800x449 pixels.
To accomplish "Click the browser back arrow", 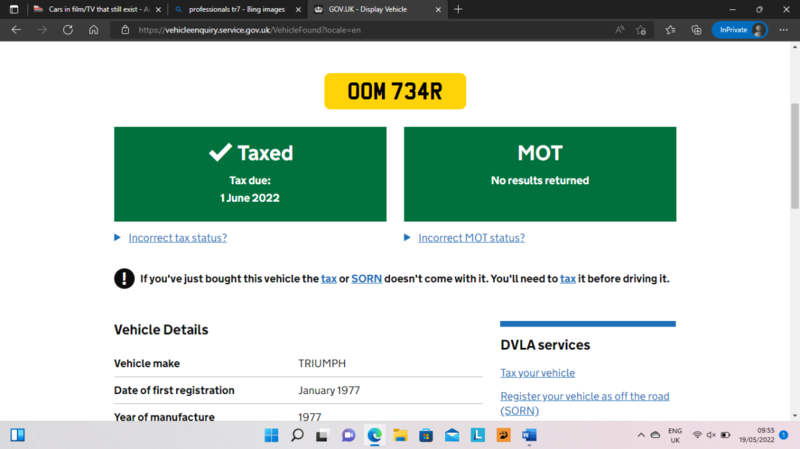I will point(16,30).
